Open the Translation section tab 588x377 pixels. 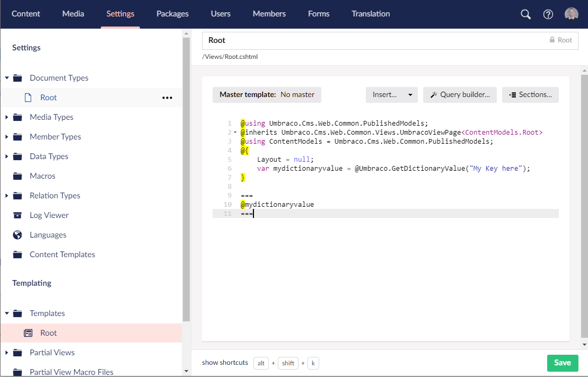(371, 14)
